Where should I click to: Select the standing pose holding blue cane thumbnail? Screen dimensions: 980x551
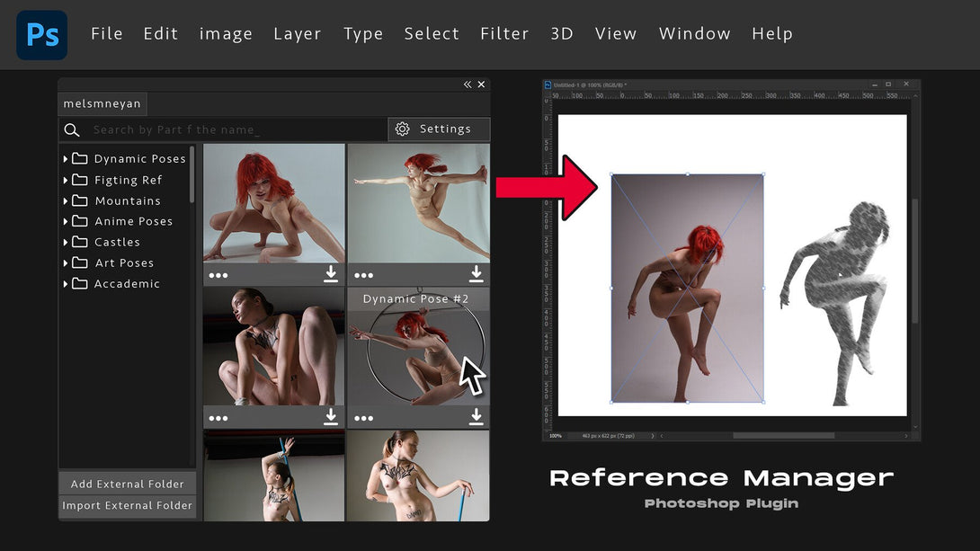click(419, 475)
